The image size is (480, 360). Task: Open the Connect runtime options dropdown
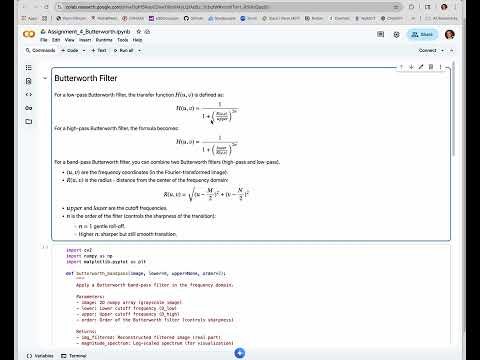coord(442,50)
